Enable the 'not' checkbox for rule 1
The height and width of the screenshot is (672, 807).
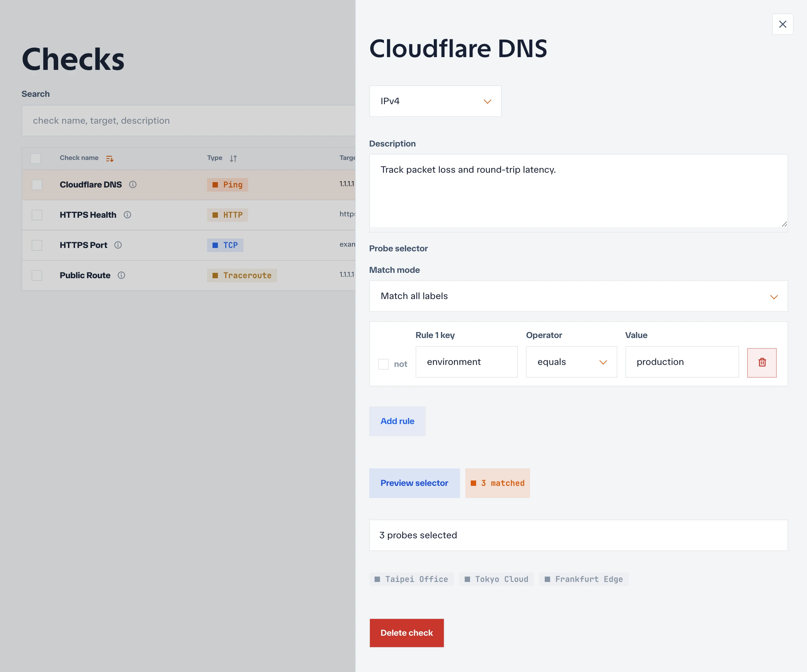point(383,364)
